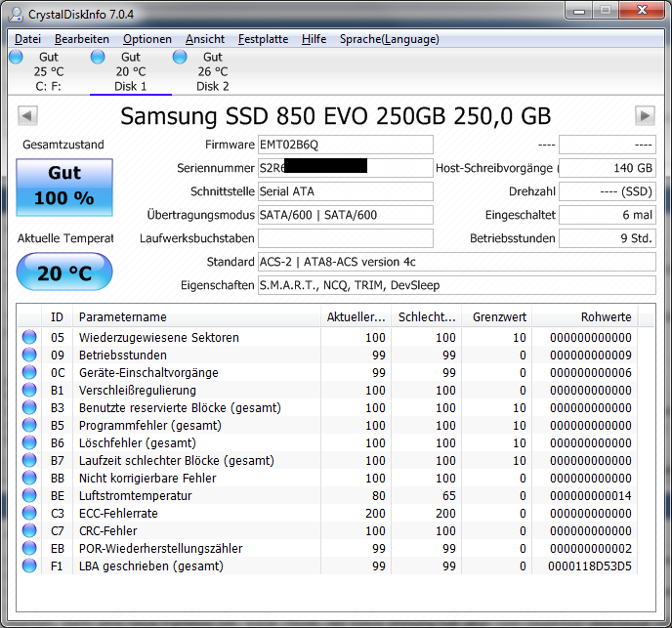Click the Samsung SSD 850 EVO title text

336,116
